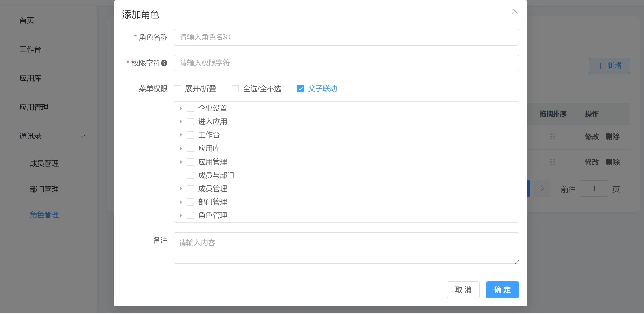Open 应用库 from the sidebar
The width and height of the screenshot is (644, 314).
(30, 78)
